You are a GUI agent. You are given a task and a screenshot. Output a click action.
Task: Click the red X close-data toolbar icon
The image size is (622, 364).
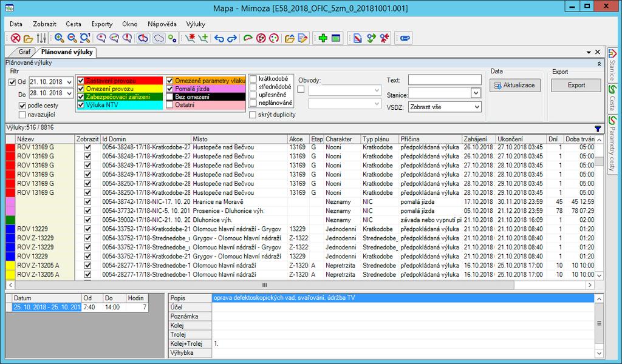(x=15, y=38)
